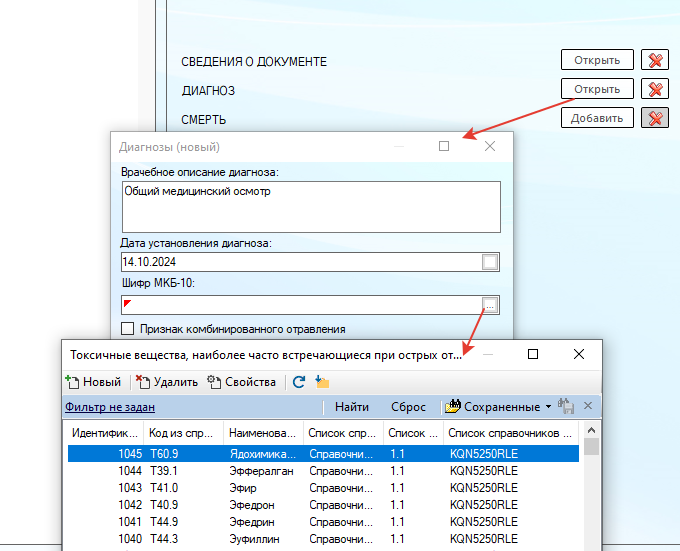Click red cross icon next to СМЕРТЬ
The height and width of the screenshot is (551, 680).
click(655, 118)
